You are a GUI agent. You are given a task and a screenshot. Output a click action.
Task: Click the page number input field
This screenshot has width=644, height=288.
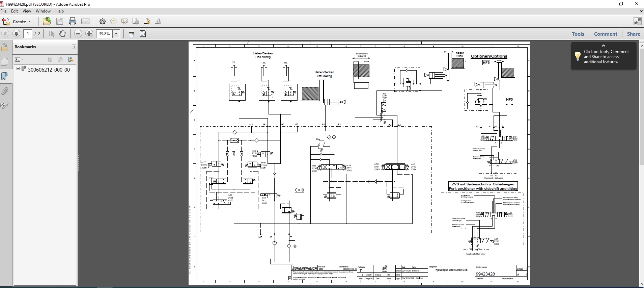pos(28,34)
